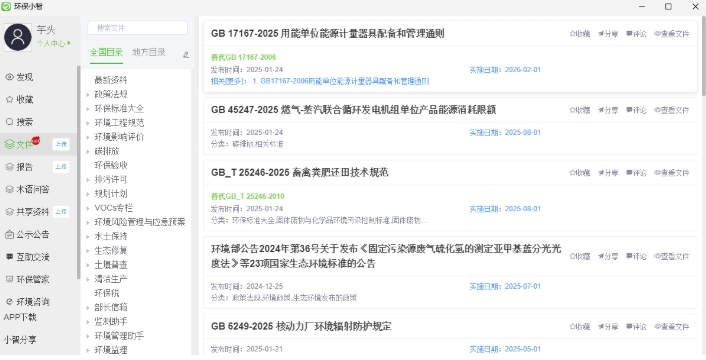This screenshot has height=360, width=706.
Task: Click 上传 upload button beside 报告
Action: point(61,167)
